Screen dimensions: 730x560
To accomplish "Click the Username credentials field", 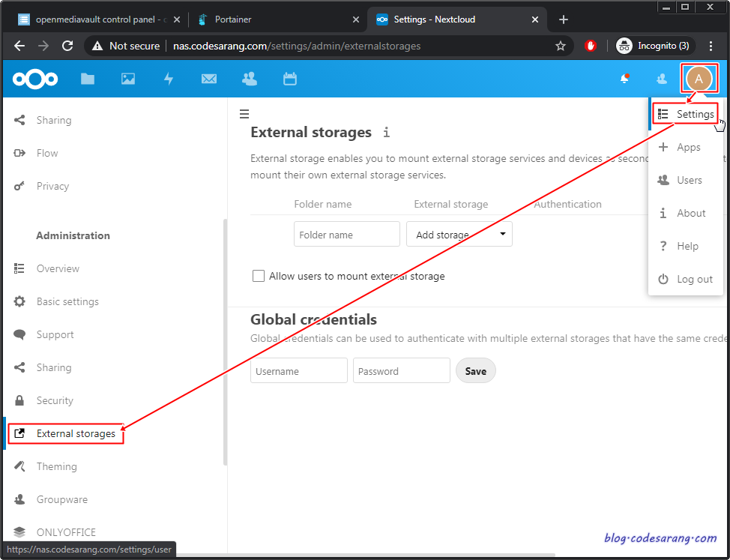I will (299, 370).
